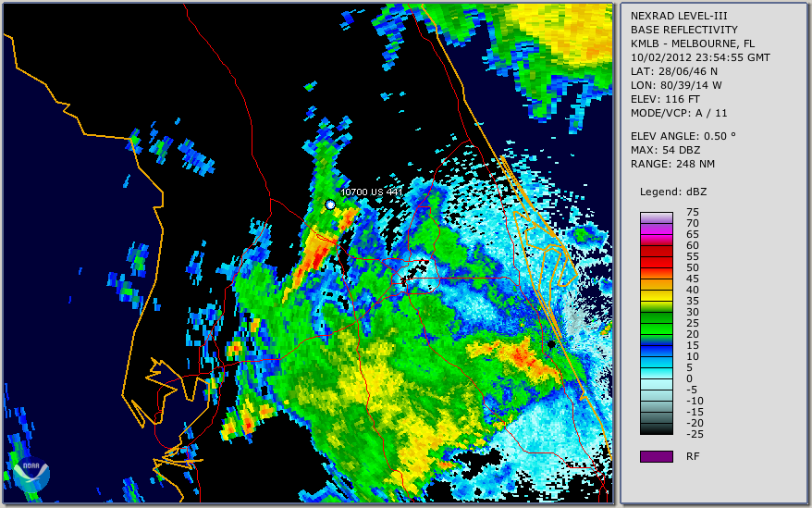Click the timestamp "10/02/2012 23:54:55 GMT"
The height and width of the screenshot is (508, 812).
point(700,57)
